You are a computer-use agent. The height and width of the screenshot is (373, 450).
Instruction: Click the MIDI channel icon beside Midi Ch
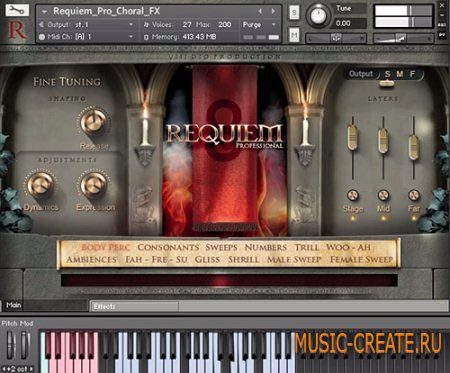tap(42, 37)
